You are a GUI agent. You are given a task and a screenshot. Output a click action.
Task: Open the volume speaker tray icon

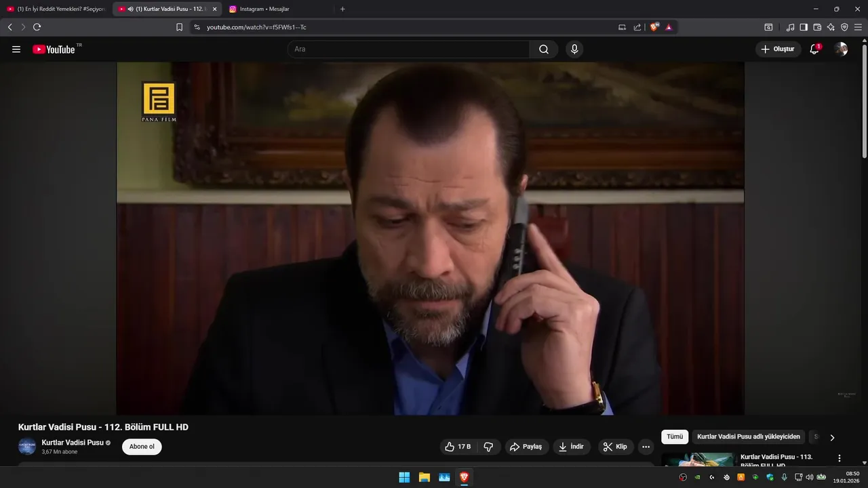[809, 477]
